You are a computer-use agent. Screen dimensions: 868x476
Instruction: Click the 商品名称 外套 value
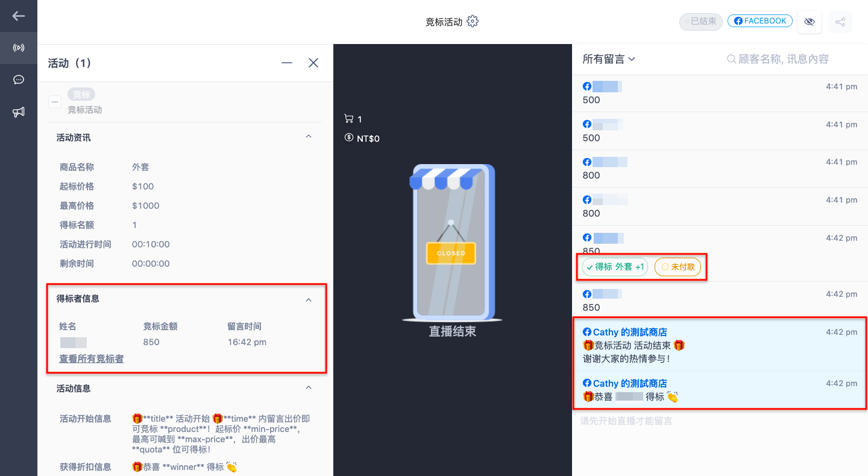[140, 167]
